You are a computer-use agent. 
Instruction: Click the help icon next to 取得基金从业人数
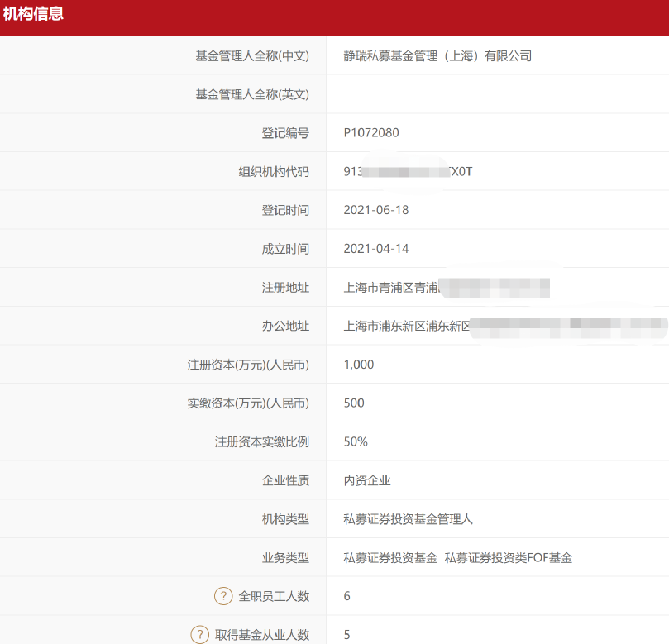199,634
